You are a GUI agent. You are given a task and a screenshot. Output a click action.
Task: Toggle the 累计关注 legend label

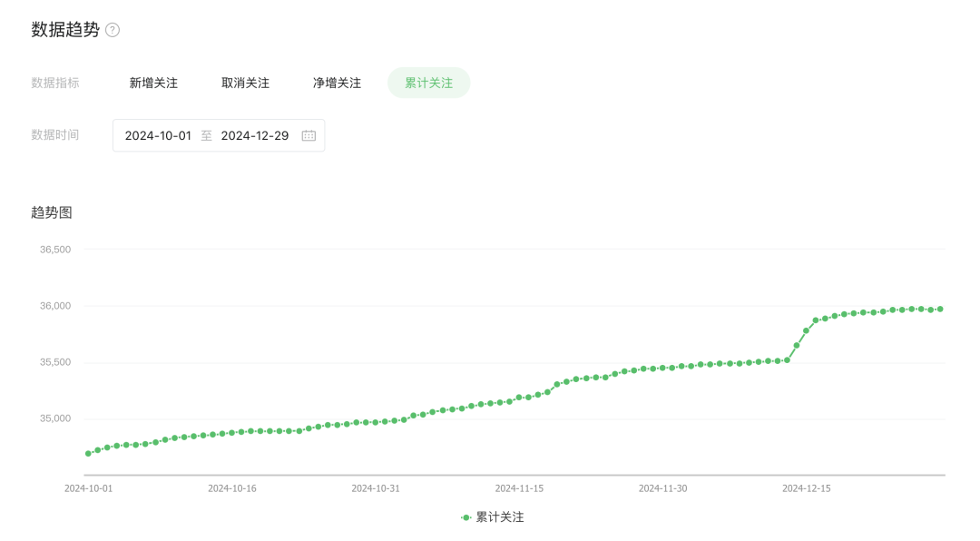pyautogui.click(x=500, y=517)
